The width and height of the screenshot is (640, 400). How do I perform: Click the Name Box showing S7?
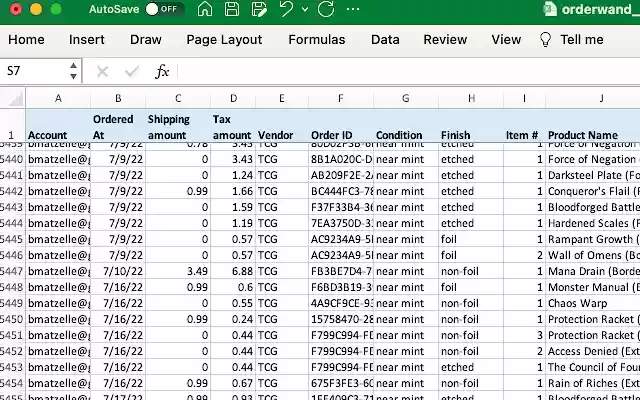[x=34, y=71]
